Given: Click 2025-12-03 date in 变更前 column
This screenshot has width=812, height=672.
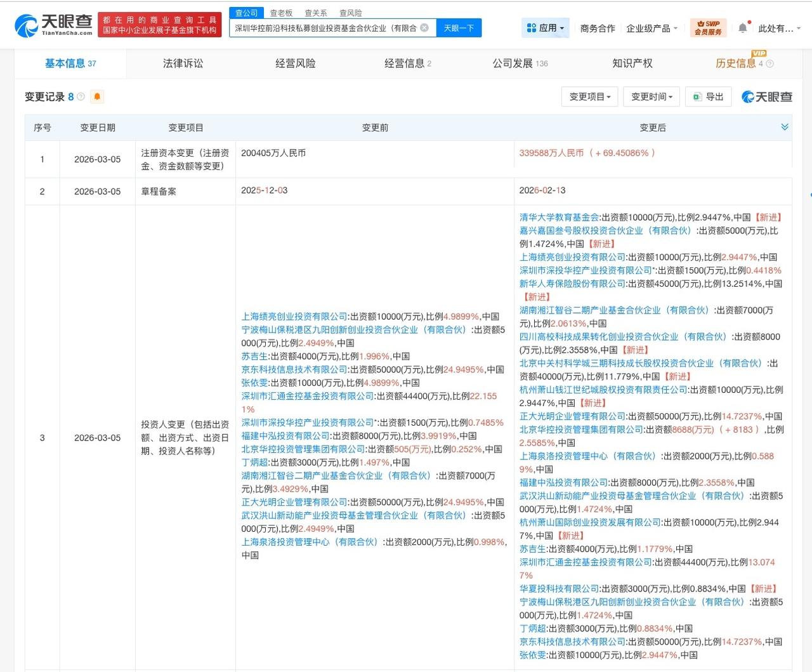Looking at the screenshot, I should coord(265,190).
